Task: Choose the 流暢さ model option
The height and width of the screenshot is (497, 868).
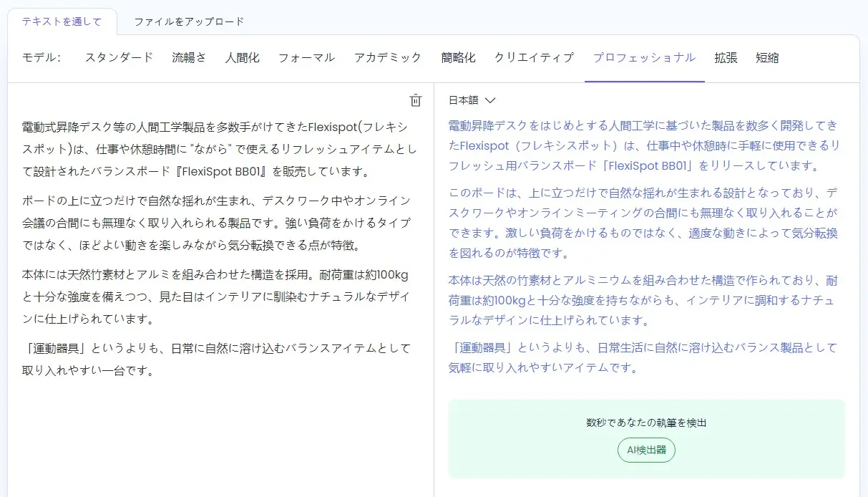Action: [x=189, y=57]
